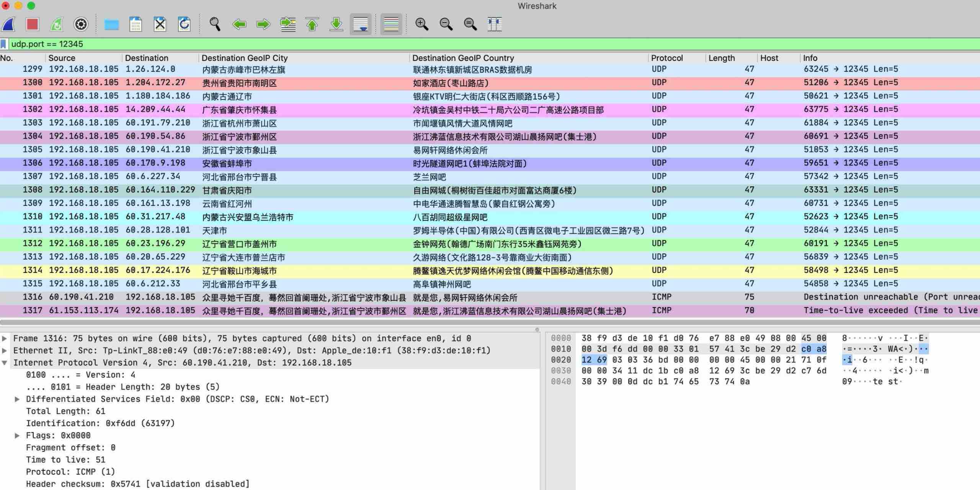Click hex bytes row at offset 0020
This screenshot has width=980, height=490.
704,360
